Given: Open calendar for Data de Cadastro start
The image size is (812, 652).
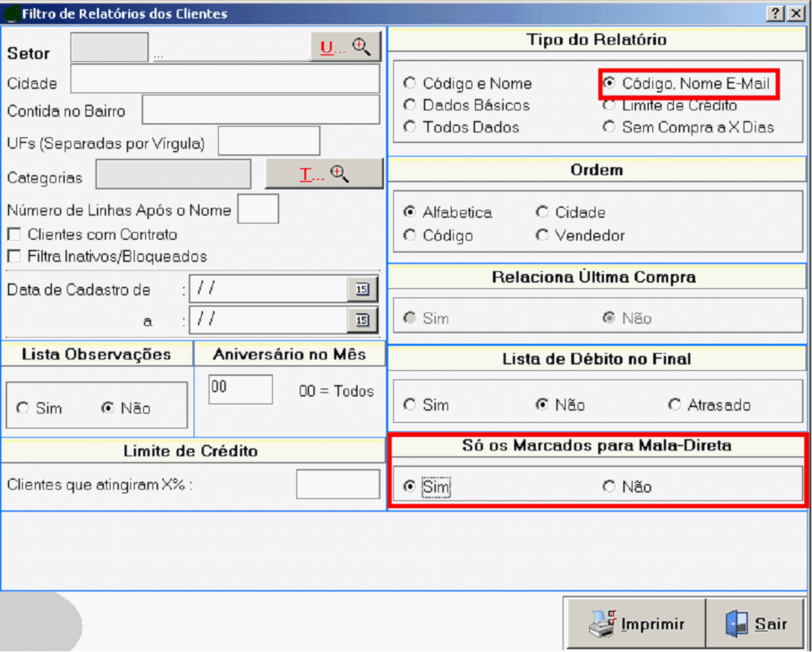Looking at the screenshot, I should point(363,289).
